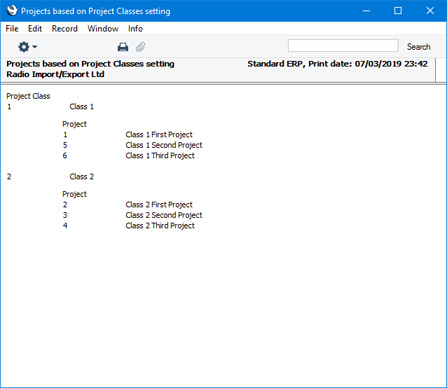Viewport: 447px width, 388px height.
Task: Select 'Class 2 First Project' row text
Action: 159,205
